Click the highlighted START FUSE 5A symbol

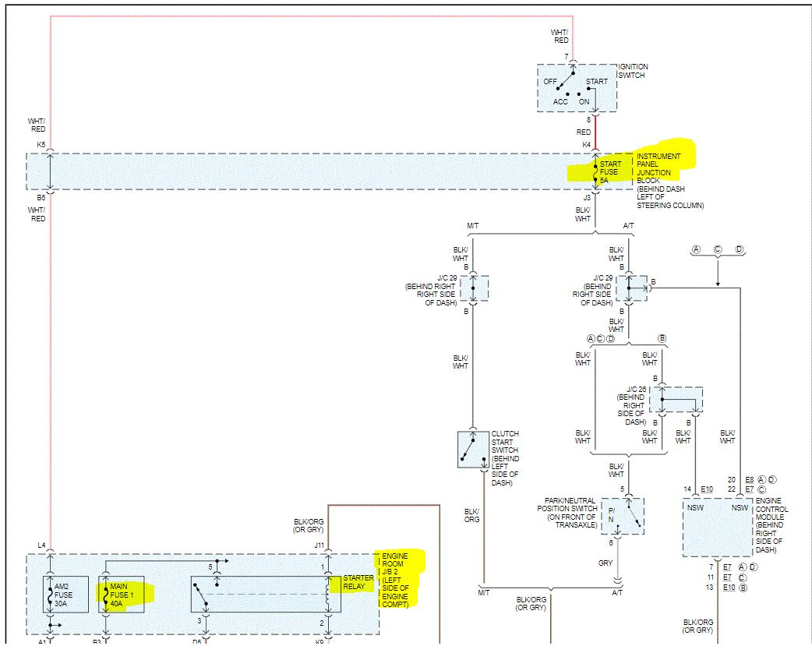pos(595,172)
